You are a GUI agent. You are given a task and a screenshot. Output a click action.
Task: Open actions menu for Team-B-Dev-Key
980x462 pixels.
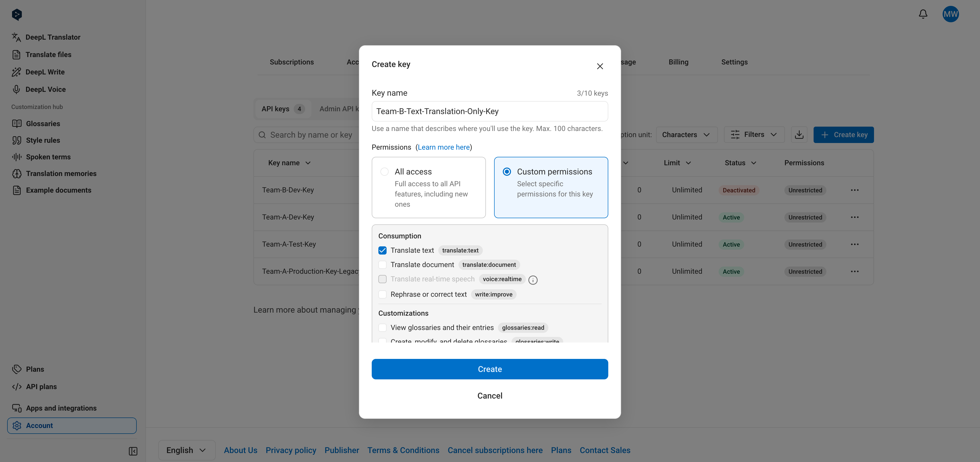[855, 190]
